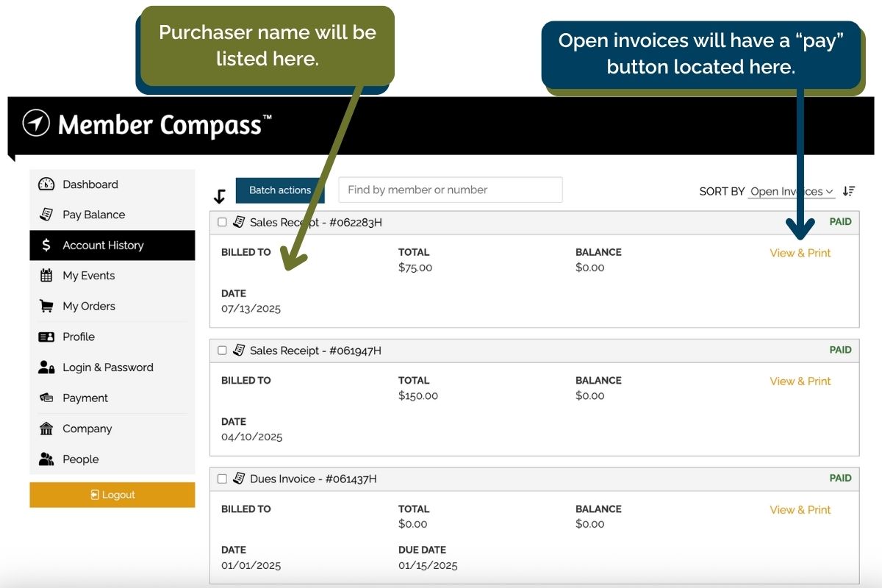The width and height of the screenshot is (882, 588).
Task: Open the Batch actions menu
Action: pyautogui.click(x=279, y=190)
